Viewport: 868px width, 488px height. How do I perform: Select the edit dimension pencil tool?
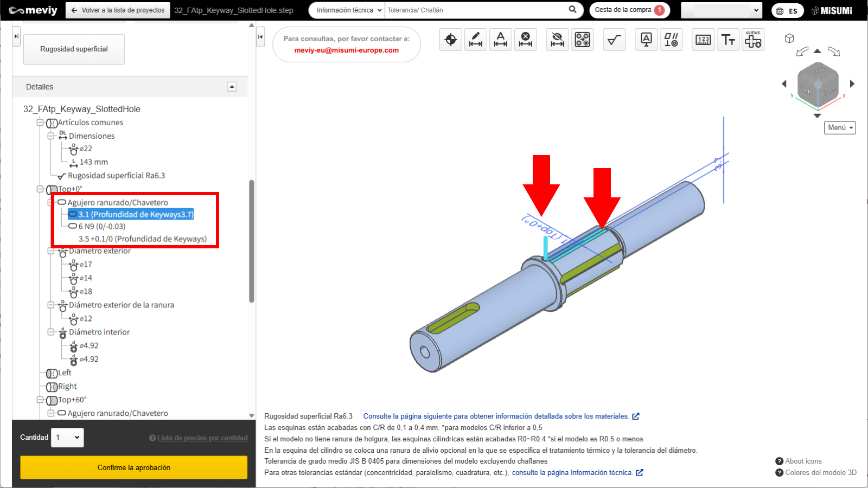(x=476, y=40)
